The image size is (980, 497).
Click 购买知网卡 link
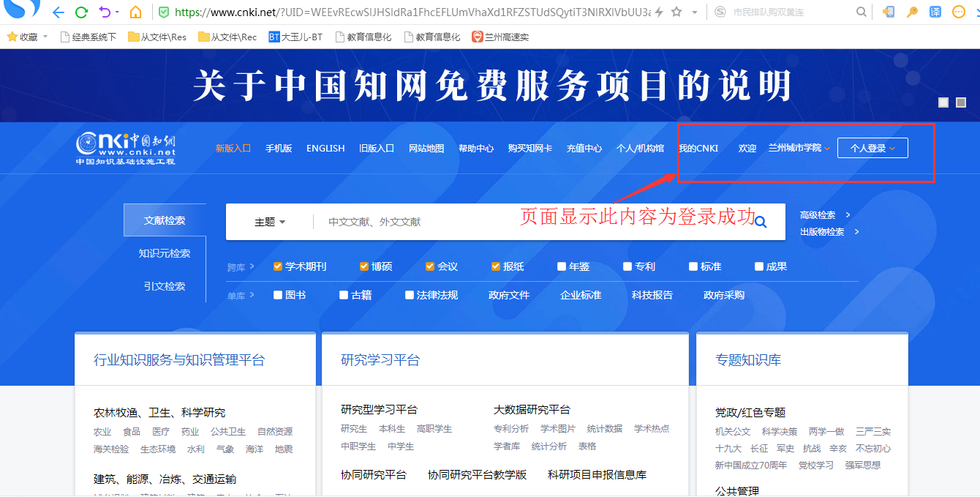pos(530,148)
